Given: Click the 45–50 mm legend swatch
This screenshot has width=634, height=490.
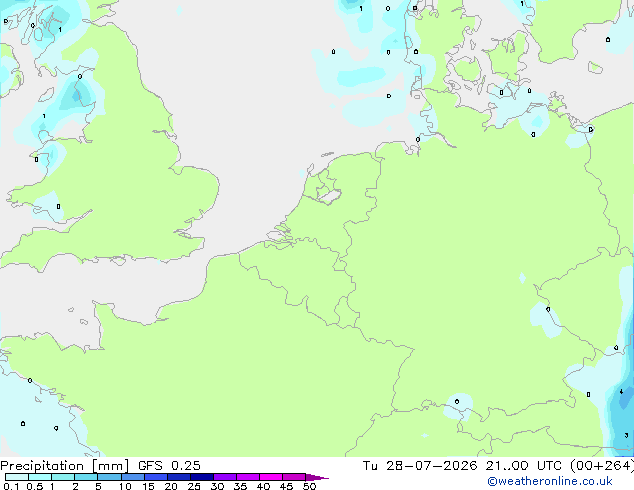Looking at the screenshot, I should click(x=294, y=477).
